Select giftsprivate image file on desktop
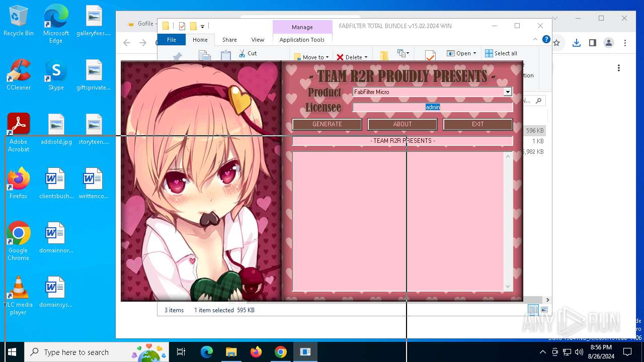 (x=94, y=75)
